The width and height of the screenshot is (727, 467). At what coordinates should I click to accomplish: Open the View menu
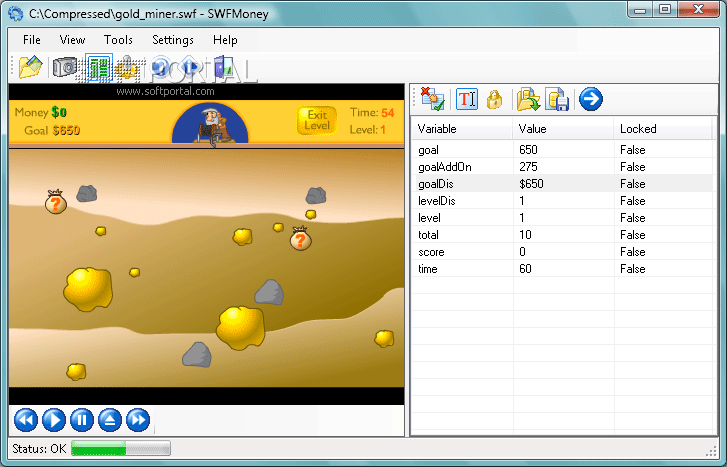72,40
